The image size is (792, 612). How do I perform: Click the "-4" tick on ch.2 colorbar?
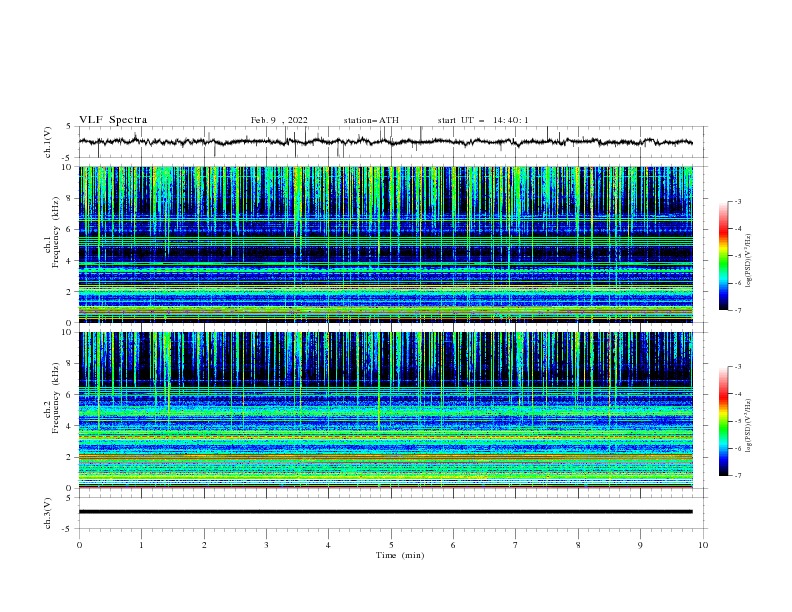click(738, 394)
